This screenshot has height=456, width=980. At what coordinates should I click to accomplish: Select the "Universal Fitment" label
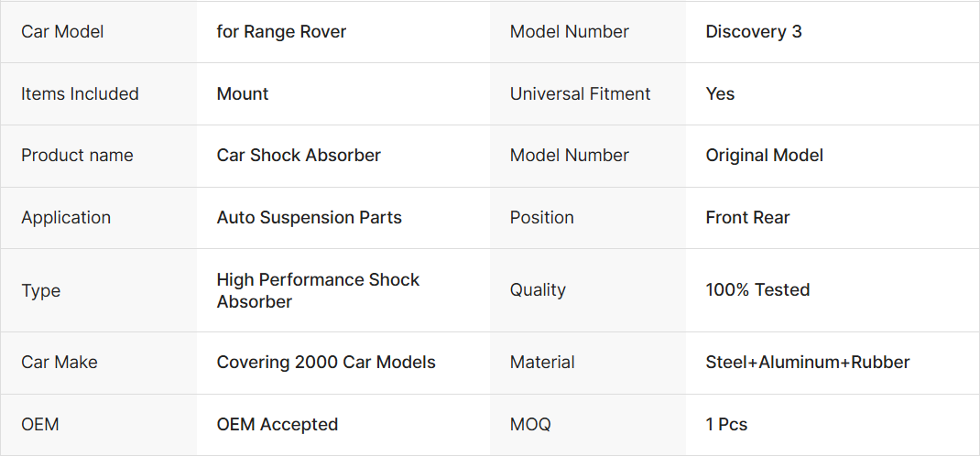(x=580, y=94)
